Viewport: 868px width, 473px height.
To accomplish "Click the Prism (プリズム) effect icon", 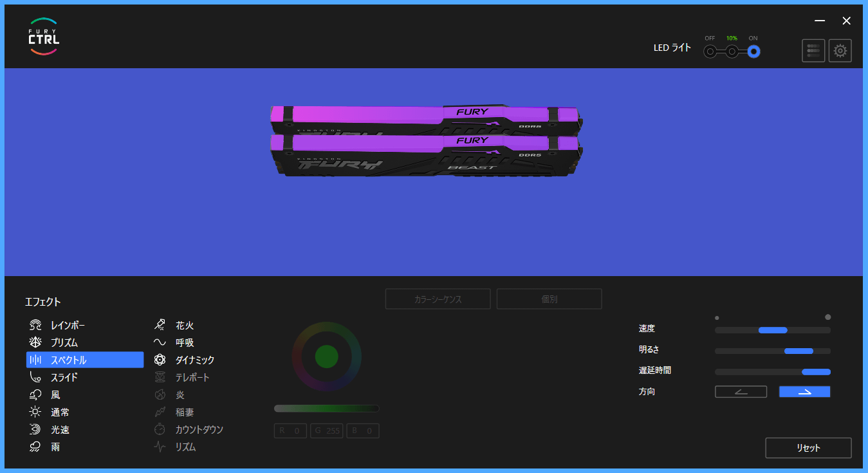I will point(35,343).
